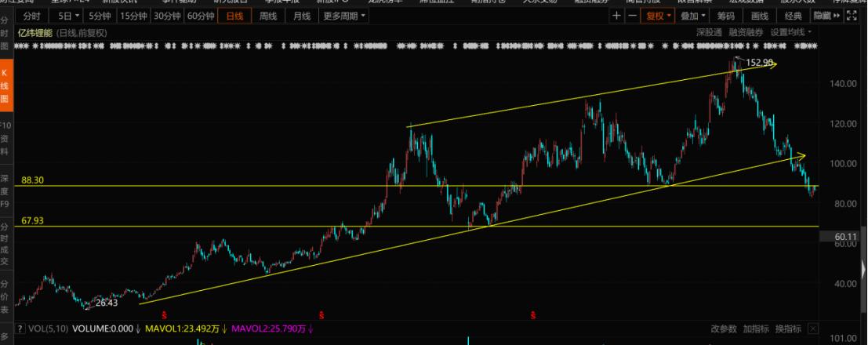Open F10资料 in left sidebar
Screen dimensions: 868x345
(5, 137)
